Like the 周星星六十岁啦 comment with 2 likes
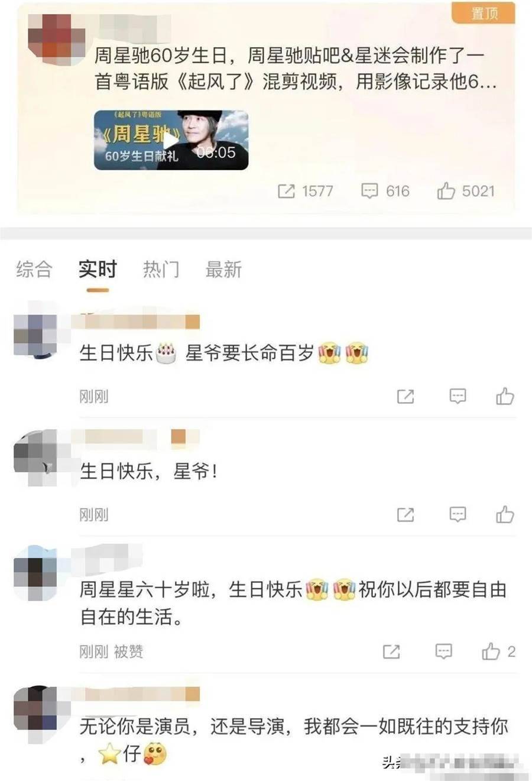532x781 pixels. click(498, 652)
